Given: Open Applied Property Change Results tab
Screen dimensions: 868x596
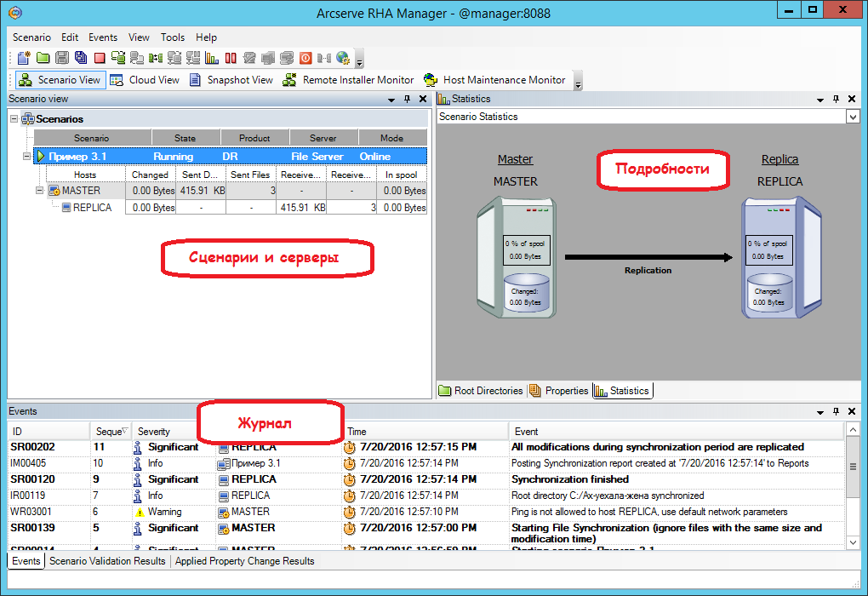Looking at the screenshot, I should (245, 561).
